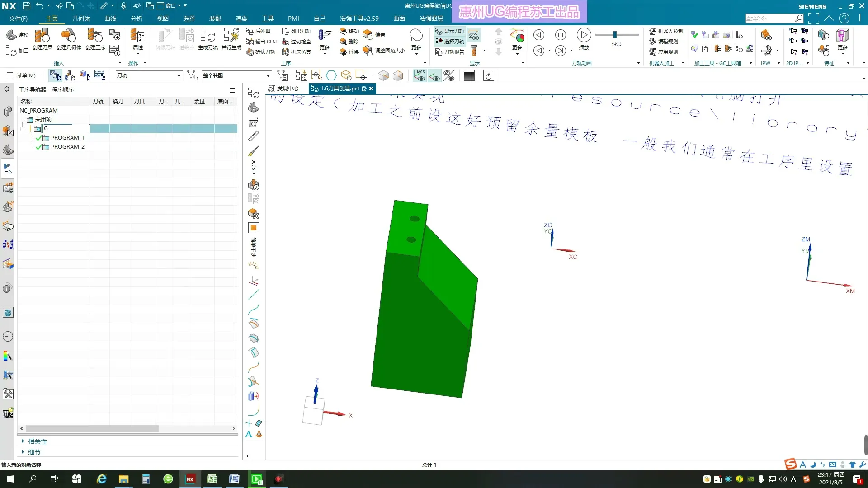Image resolution: width=868 pixels, height=488 pixels.
Task: Toggle the MCS visibility eye icon
Action: pos(420,75)
